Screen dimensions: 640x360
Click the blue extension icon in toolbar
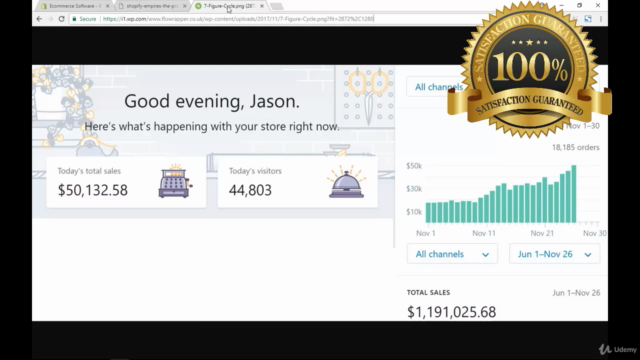click(588, 19)
